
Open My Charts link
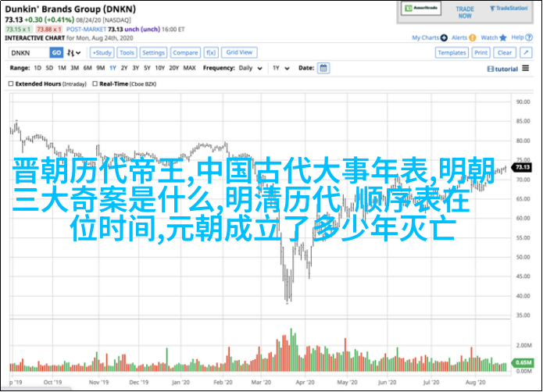tap(425, 37)
